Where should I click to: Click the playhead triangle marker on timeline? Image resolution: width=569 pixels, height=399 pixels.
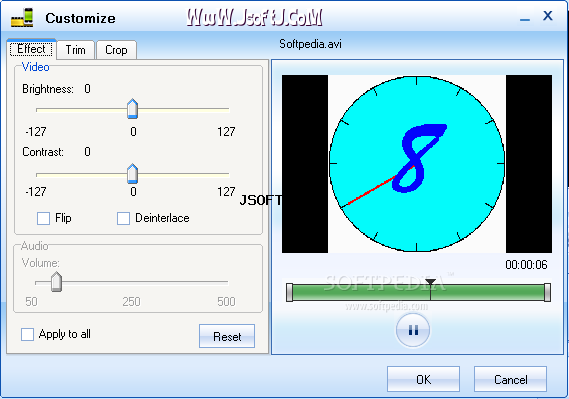click(430, 282)
